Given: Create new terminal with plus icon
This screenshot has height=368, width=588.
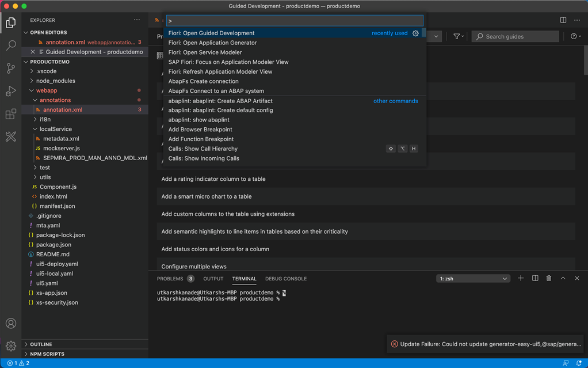Looking at the screenshot, I should click(x=521, y=278).
